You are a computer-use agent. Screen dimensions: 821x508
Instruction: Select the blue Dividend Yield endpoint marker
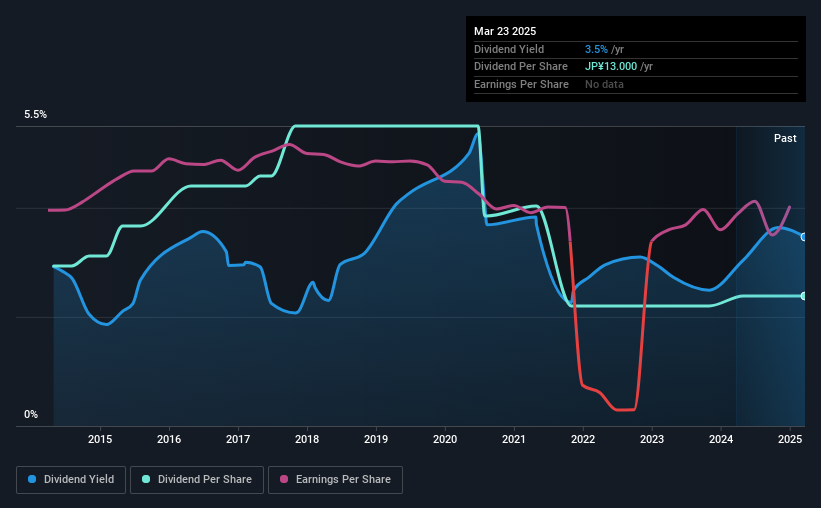click(x=804, y=237)
